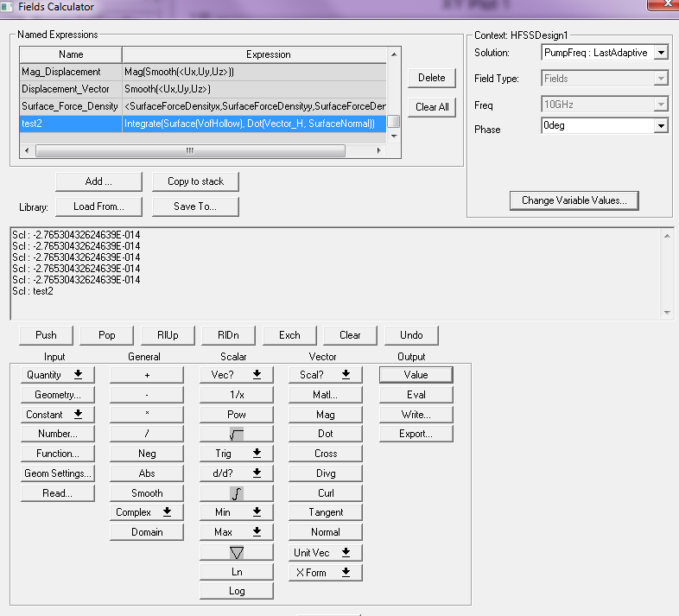This screenshot has width=679, height=616.
Task: Select the test2 named expression row
Action: click(x=71, y=124)
